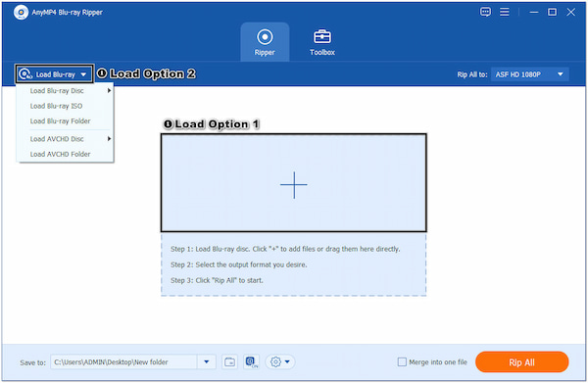The image size is (588, 383).
Task: Expand the Load Blu-ray dropdown arrow
Action: pos(83,74)
